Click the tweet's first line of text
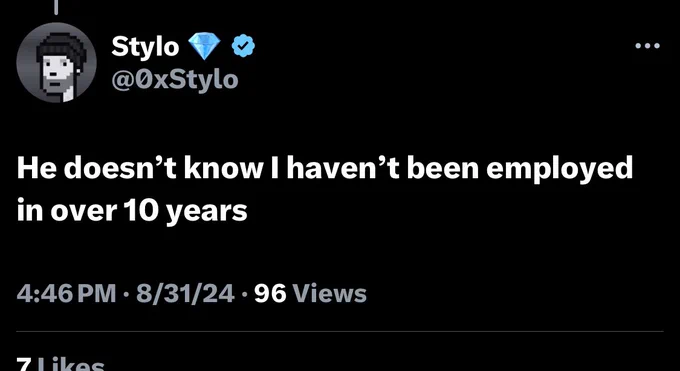Screen dimensions: 680x371 click(x=325, y=168)
